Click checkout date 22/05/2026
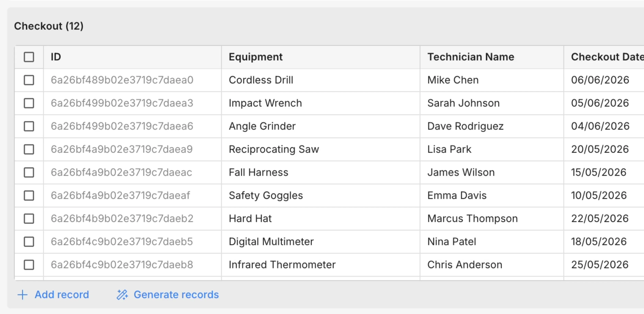The height and width of the screenshot is (314, 644). point(600,219)
